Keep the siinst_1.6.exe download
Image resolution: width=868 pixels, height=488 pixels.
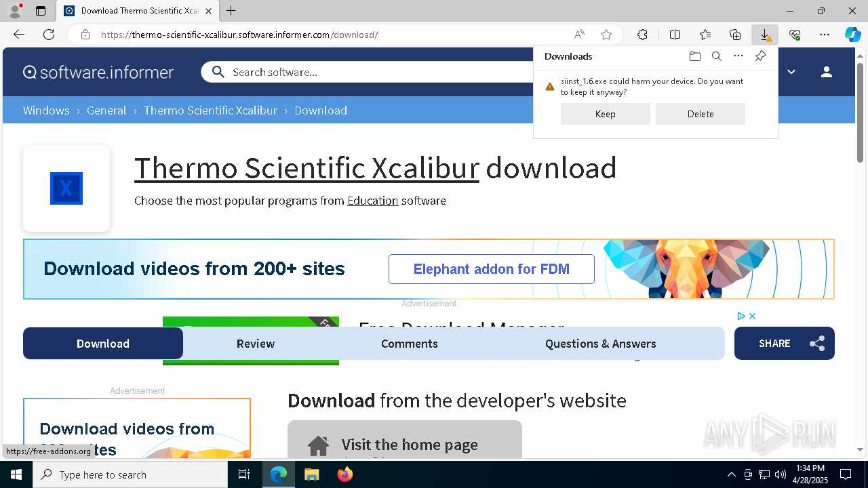(x=606, y=114)
